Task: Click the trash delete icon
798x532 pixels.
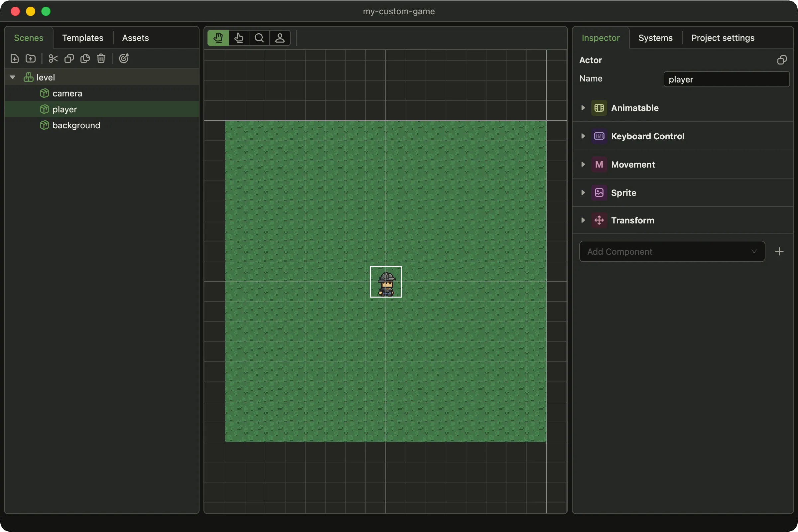Action: [x=101, y=59]
